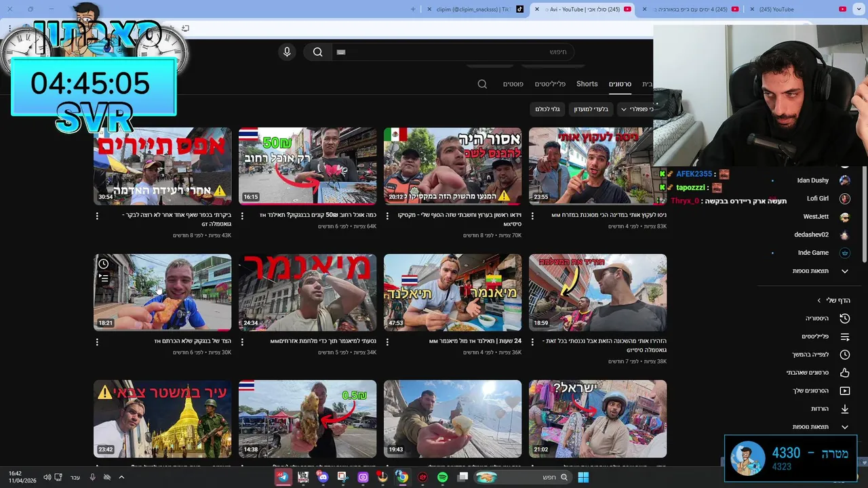Open three-dot menu for 'ניסו לעקוץ אותי' video

click(532, 216)
